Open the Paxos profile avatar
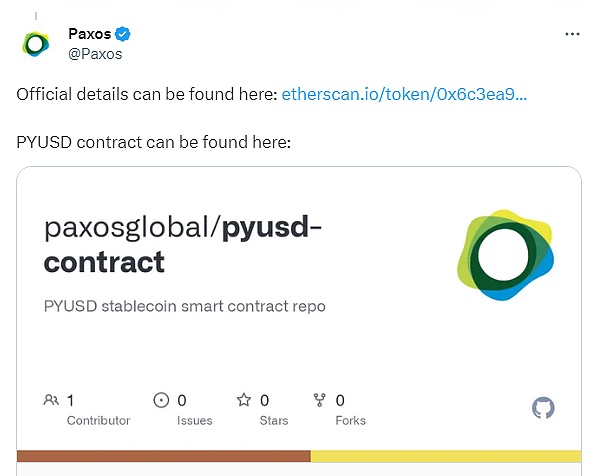The height and width of the screenshot is (476, 598). tap(35, 44)
